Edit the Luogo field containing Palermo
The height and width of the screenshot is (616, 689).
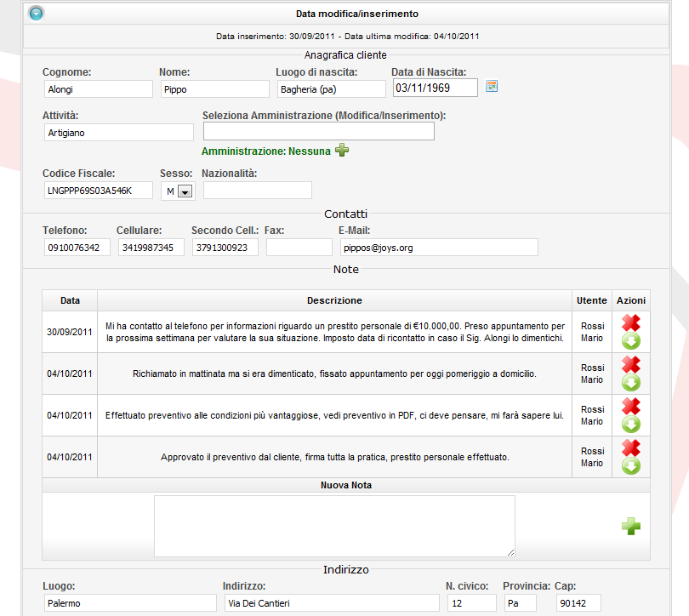point(130,603)
